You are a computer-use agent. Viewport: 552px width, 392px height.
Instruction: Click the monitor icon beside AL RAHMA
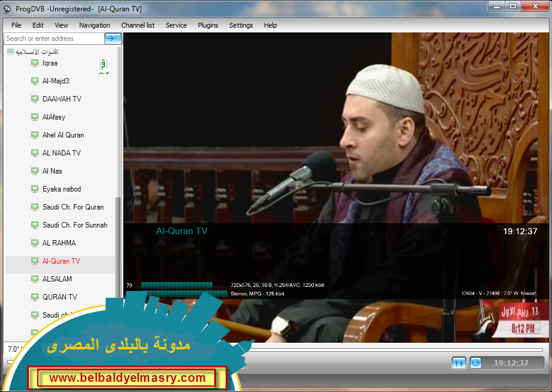pos(35,243)
